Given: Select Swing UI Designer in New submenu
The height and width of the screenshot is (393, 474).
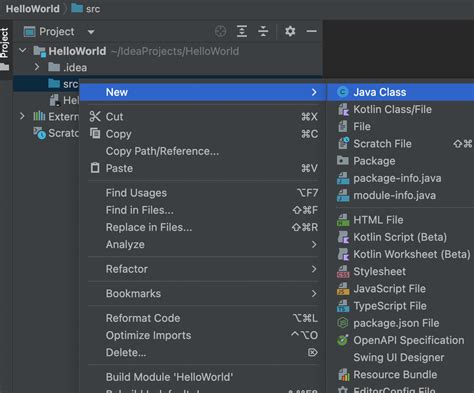Looking at the screenshot, I should click(x=401, y=357).
